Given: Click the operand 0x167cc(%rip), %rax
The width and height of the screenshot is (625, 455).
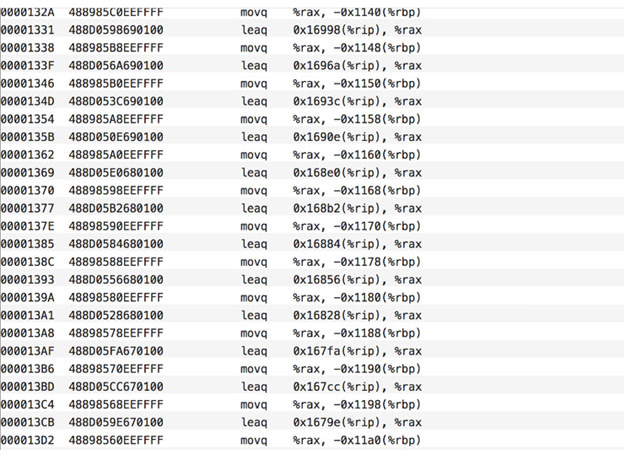Looking at the screenshot, I should pos(357,386).
